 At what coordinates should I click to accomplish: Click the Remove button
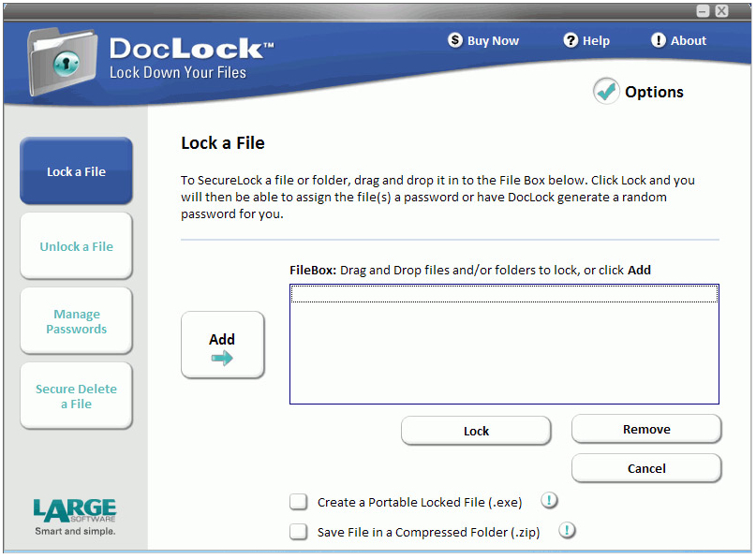(646, 429)
